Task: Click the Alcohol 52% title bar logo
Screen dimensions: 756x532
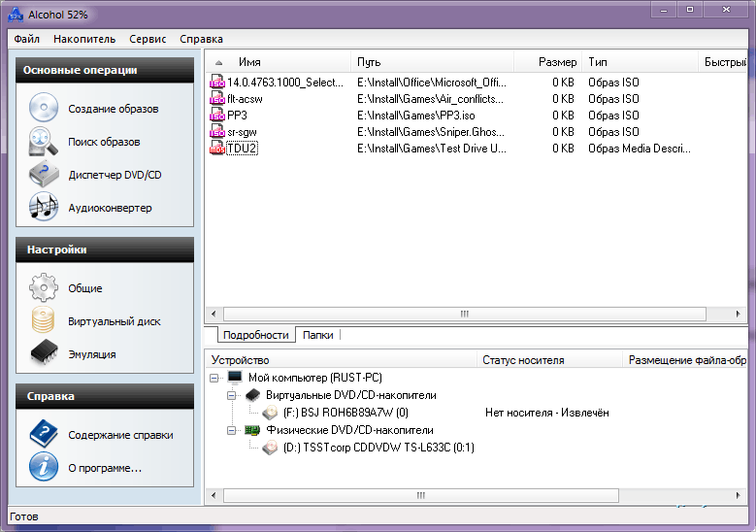Action: coord(16,15)
